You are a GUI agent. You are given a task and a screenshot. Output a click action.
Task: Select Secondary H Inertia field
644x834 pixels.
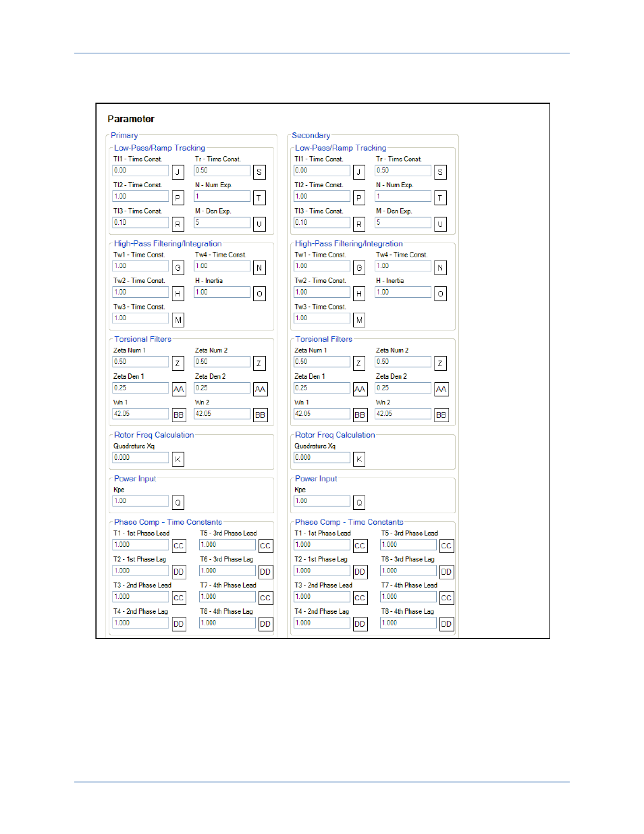click(x=403, y=292)
